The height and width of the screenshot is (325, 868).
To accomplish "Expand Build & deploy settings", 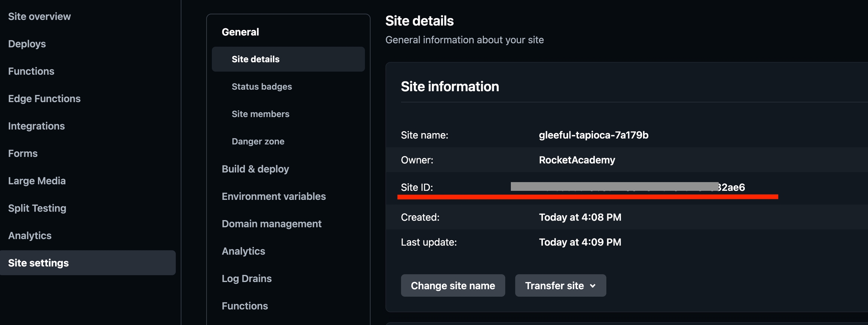I will (255, 169).
